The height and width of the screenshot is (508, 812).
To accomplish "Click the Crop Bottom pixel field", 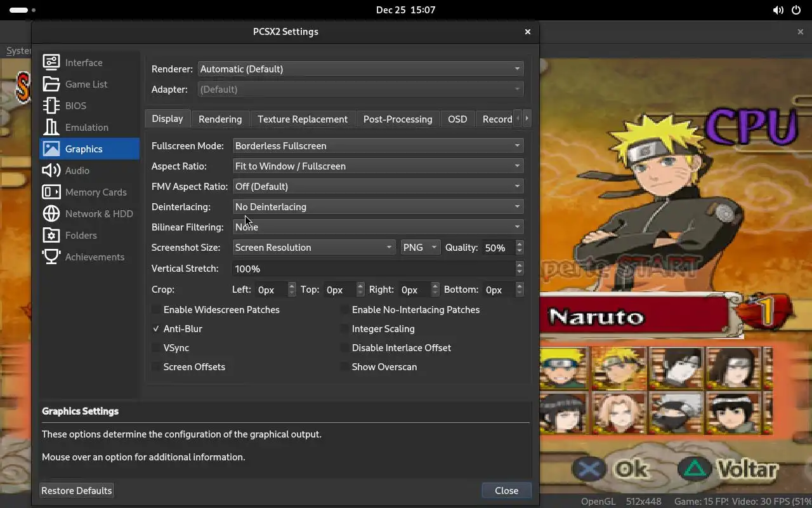I will [x=503, y=289].
